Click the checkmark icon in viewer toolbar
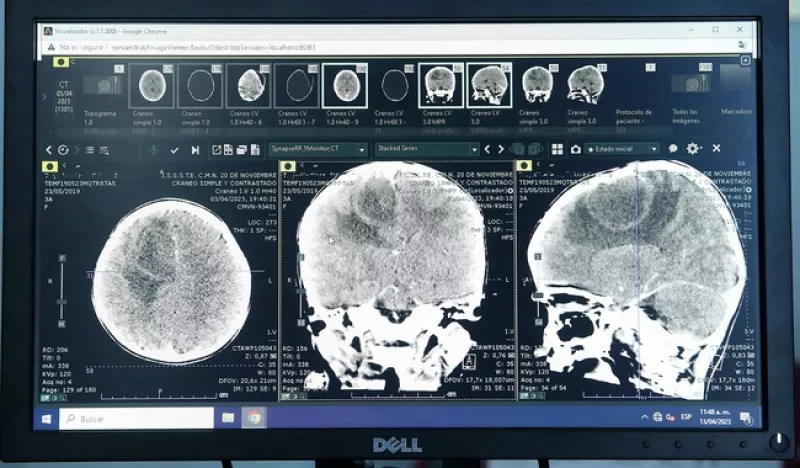This screenshot has height=468, width=800. pyautogui.click(x=174, y=149)
